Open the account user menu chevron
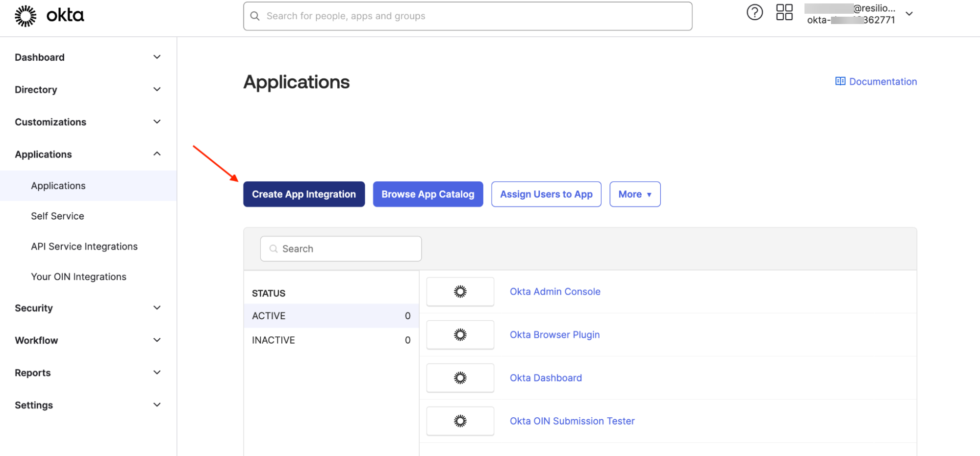 (909, 14)
